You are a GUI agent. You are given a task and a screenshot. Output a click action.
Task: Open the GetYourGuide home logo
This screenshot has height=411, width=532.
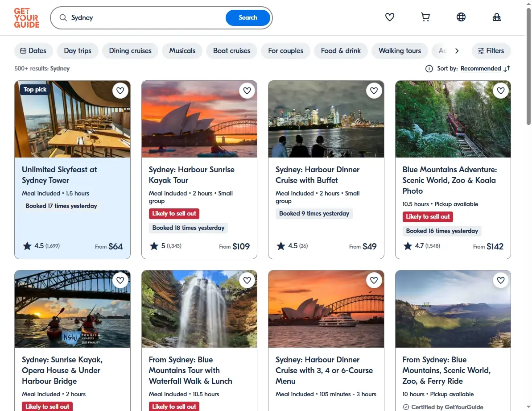[x=27, y=18]
